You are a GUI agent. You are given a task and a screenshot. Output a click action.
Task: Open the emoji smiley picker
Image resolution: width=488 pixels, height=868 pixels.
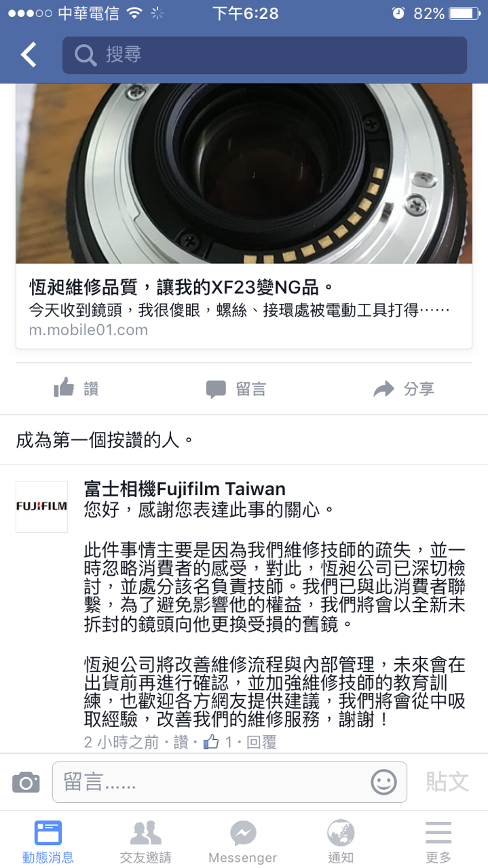click(383, 783)
